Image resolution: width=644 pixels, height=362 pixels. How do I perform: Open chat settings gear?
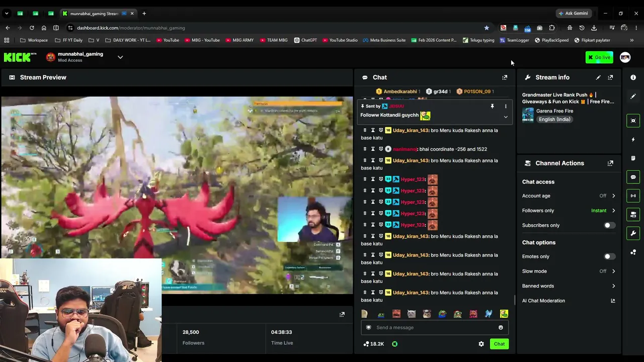coord(481,344)
